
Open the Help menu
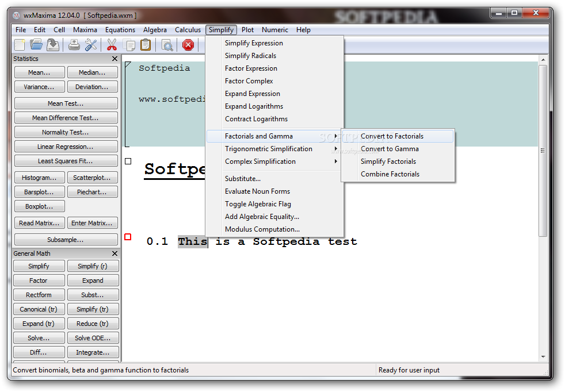pos(303,30)
